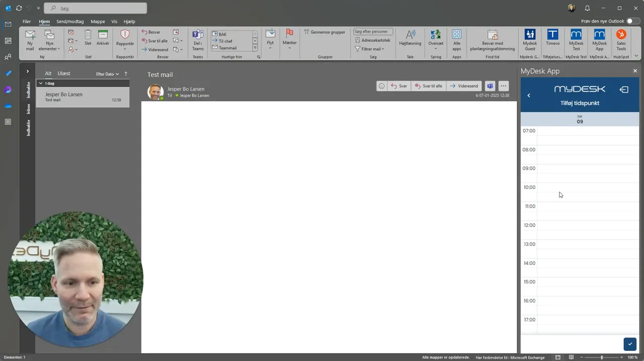Open People in the left navigation bar
This screenshot has height=361, width=644.
pyautogui.click(x=8, y=57)
